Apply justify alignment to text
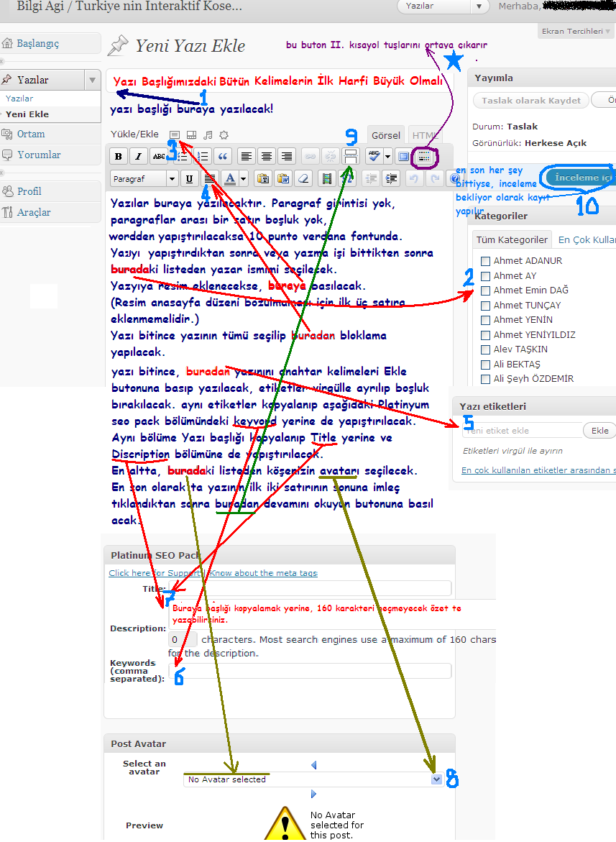The image size is (616, 842). [x=209, y=178]
